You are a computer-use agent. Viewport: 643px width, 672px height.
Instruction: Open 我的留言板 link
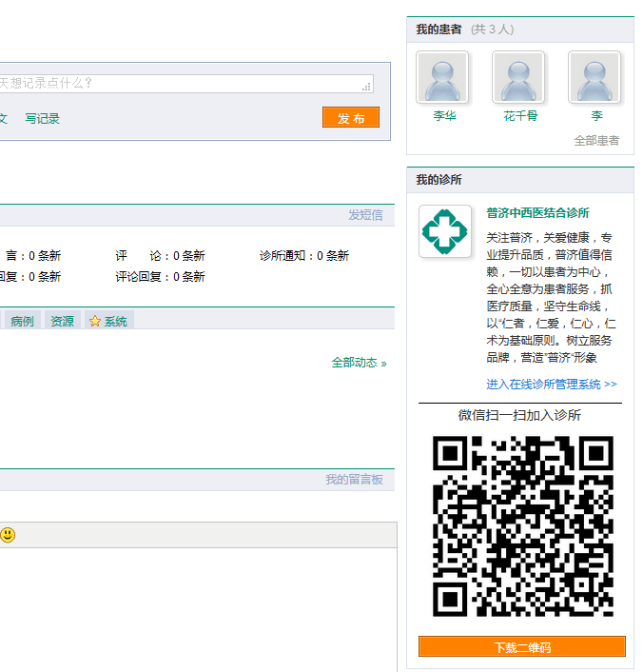click(x=354, y=479)
